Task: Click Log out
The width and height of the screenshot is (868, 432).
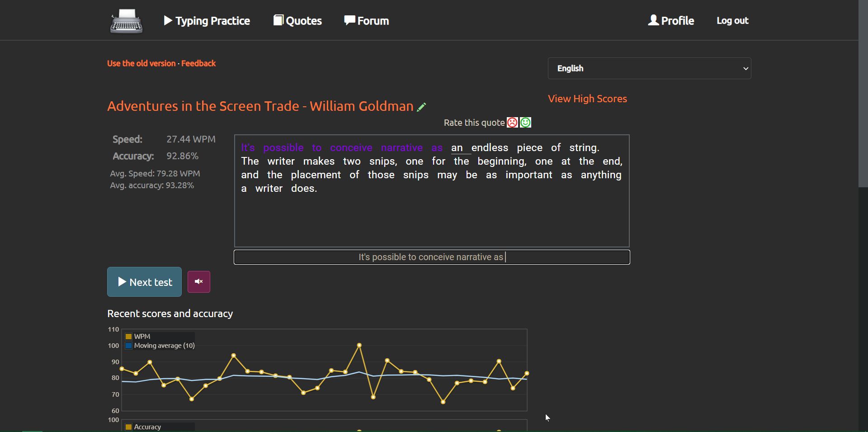Action: [732, 20]
